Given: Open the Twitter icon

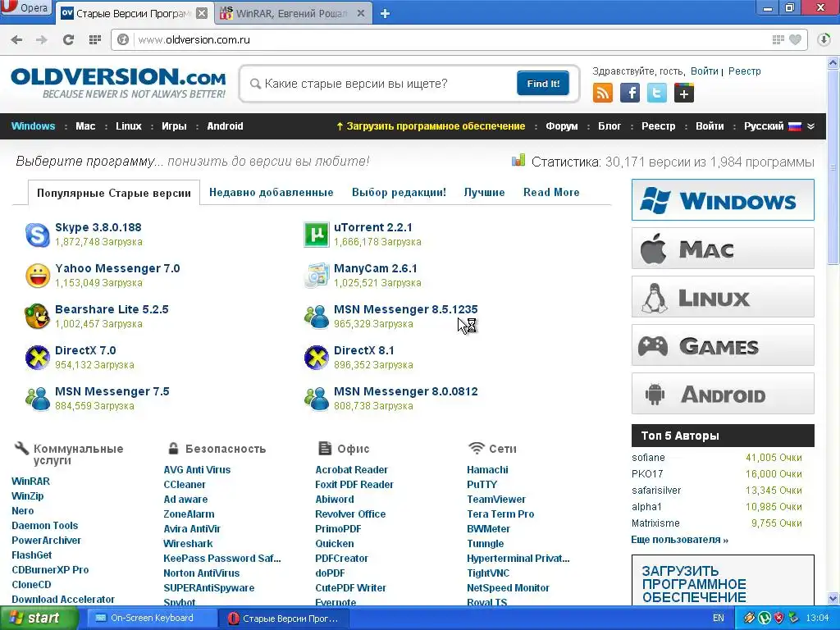Looking at the screenshot, I should [x=657, y=93].
